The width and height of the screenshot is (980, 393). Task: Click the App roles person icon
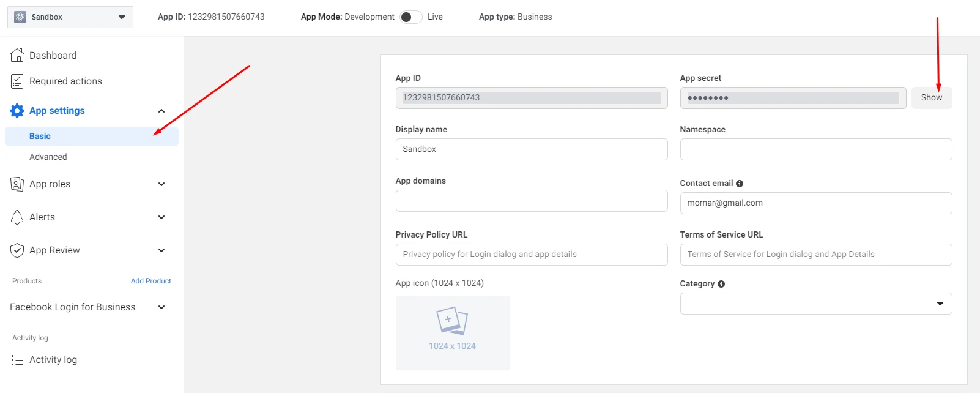click(x=17, y=184)
